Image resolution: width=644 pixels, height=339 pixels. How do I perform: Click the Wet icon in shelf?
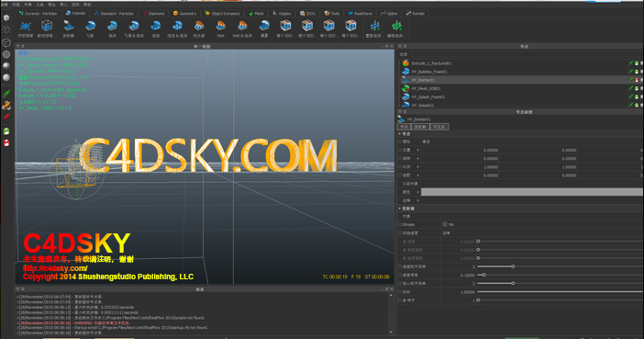coord(220,26)
